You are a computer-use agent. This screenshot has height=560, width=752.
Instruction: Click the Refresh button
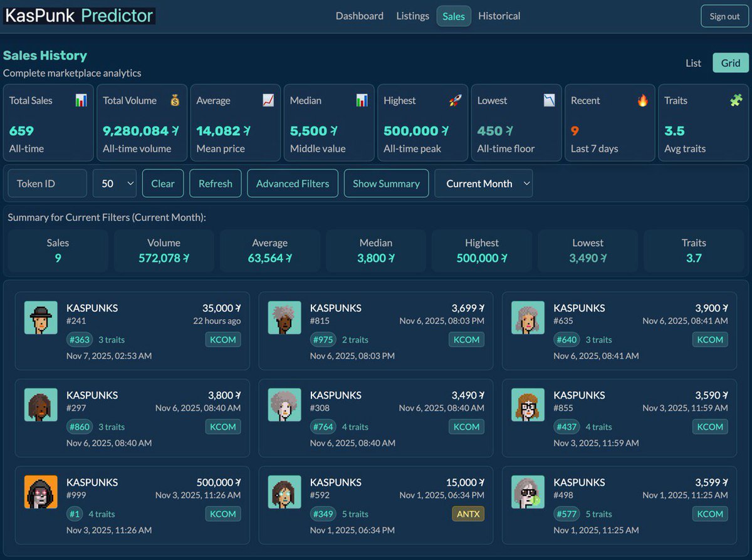(216, 184)
